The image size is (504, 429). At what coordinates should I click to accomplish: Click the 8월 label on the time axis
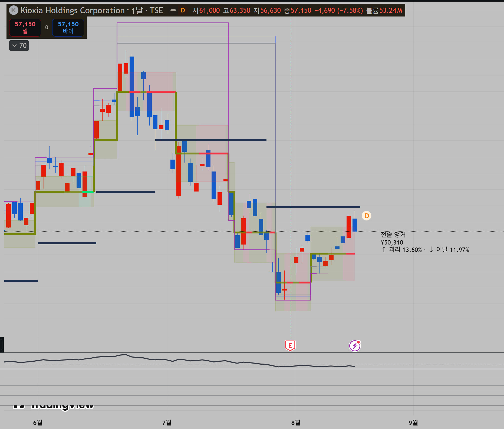pos(296,423)
